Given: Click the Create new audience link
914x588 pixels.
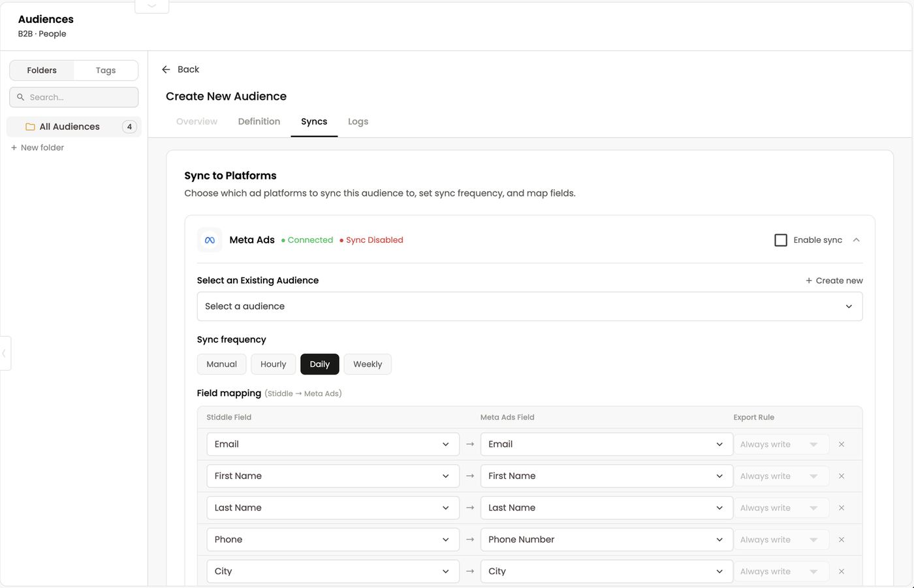Looking at the screenshot, I should [x=834, y=281].
